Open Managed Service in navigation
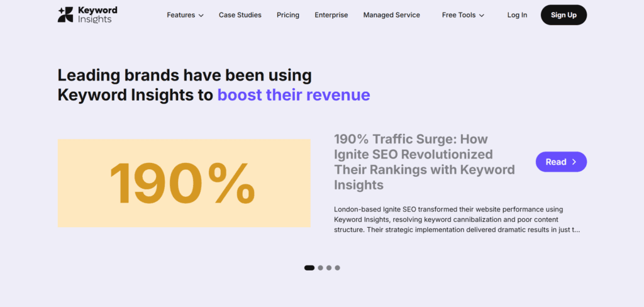Screen dimensions: 644x307 click(x=391, y=15)
